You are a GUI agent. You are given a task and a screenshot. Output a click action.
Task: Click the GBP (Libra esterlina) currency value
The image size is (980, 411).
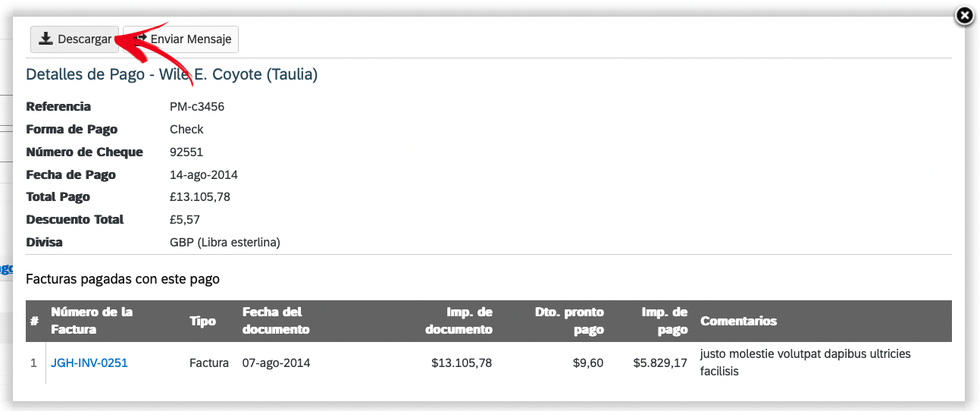(x=225, y=243)
